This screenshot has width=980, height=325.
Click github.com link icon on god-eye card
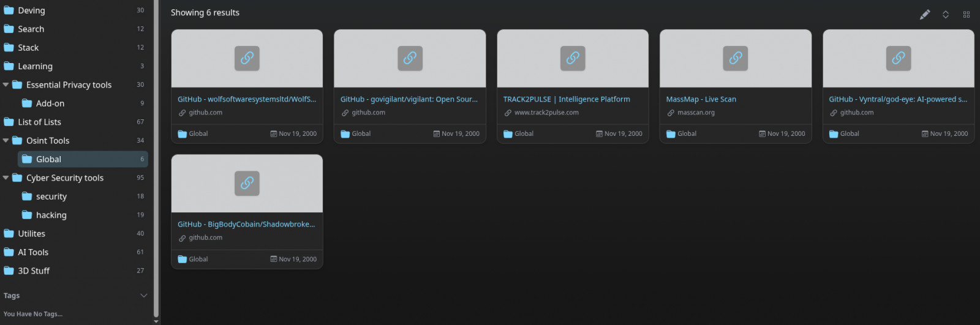point(834,113)
